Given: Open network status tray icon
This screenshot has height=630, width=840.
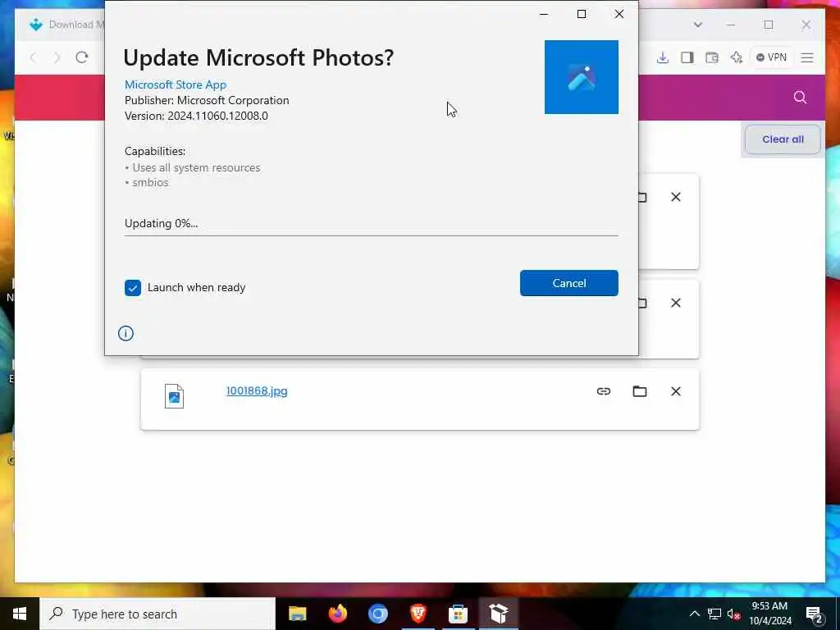Looking at the screenshot, I should (x=714, y=614).
